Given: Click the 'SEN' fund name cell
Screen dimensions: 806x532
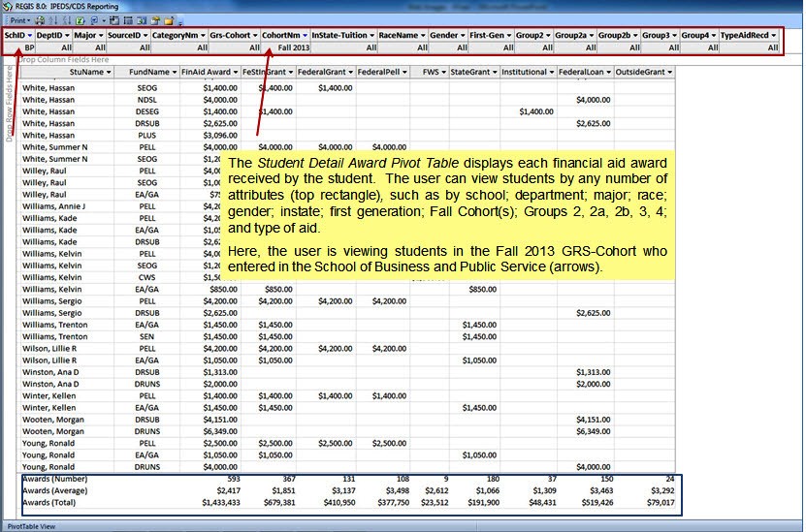Looking at the screenshot, I should tap(147, 336).
